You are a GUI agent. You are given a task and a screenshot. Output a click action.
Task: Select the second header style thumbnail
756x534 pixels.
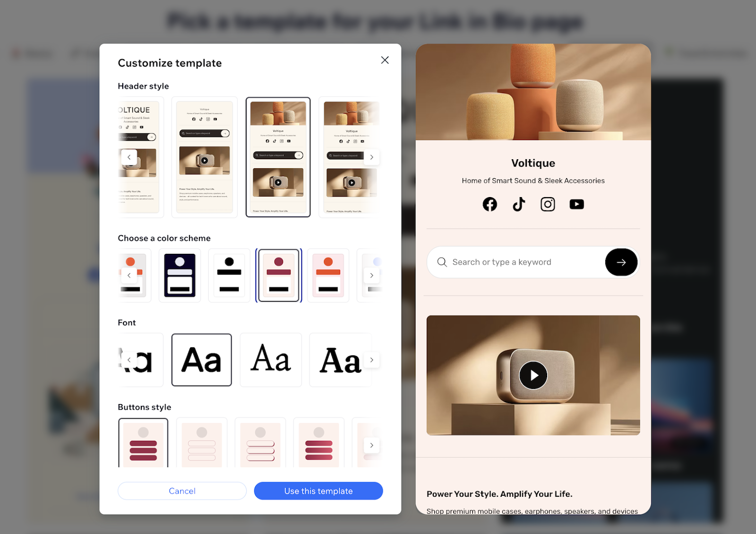[204, 157]
